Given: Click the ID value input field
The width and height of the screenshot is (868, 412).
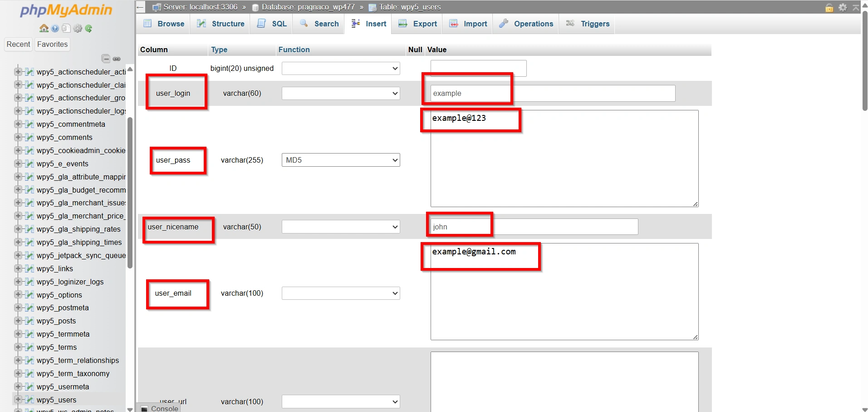Looking at the screenshot, I should (478, 68).
